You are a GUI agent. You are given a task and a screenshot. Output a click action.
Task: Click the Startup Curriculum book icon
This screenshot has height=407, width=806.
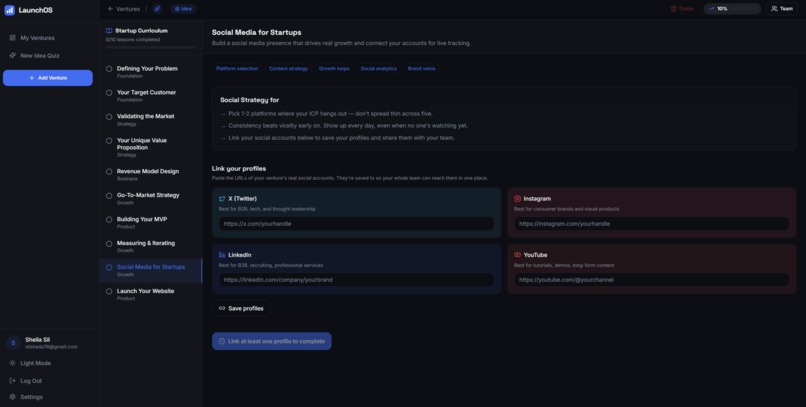coord(109,31)
